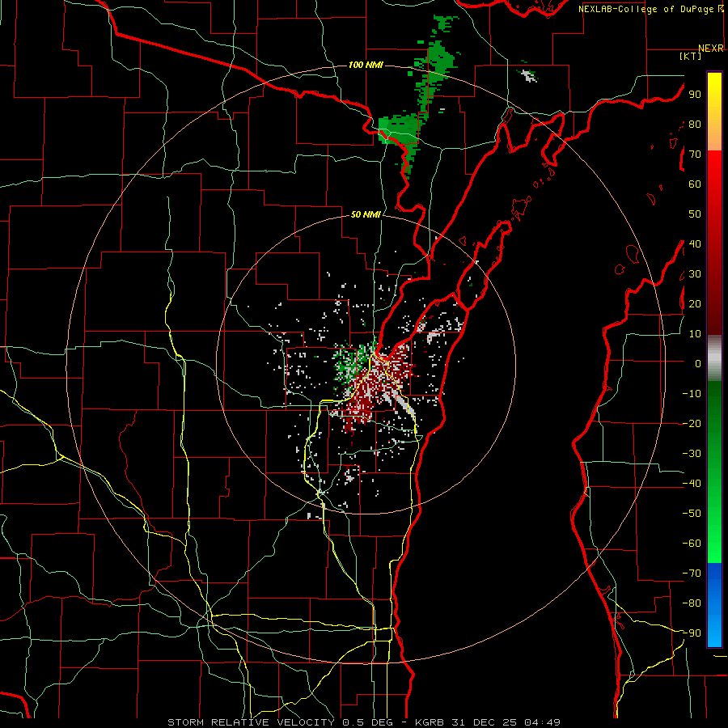Select the -90 value on velocity scale
Screen dimensions: 728x728
pos(692,633)
